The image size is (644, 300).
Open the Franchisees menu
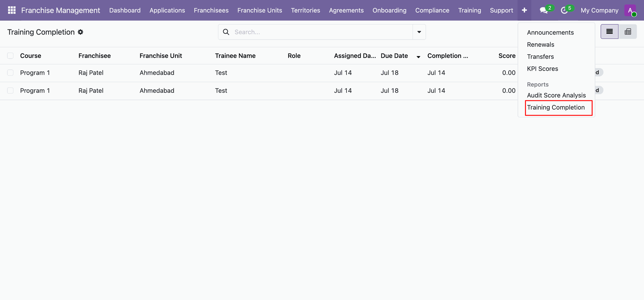click(x=211, y=10)
